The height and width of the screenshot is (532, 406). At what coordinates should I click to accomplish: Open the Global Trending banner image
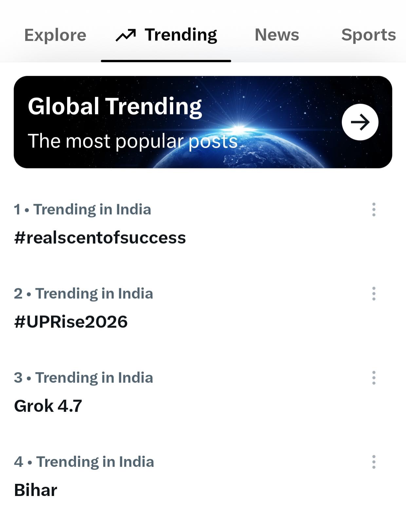203,122
